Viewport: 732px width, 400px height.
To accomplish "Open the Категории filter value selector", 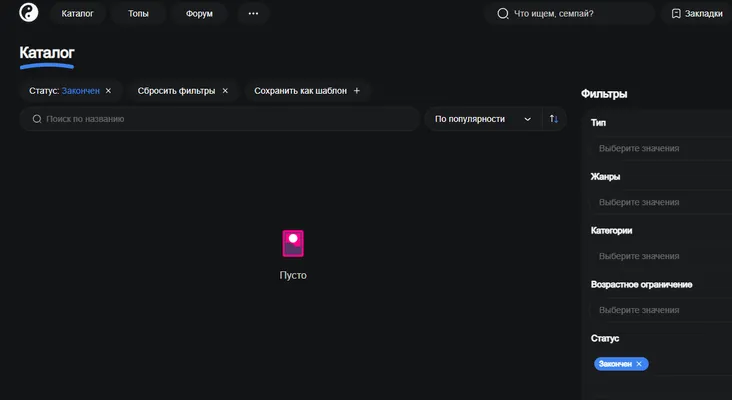I will [661, 256].
